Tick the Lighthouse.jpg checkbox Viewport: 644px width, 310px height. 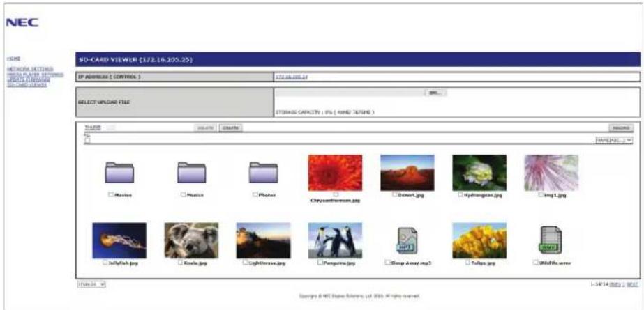(245, 263)
